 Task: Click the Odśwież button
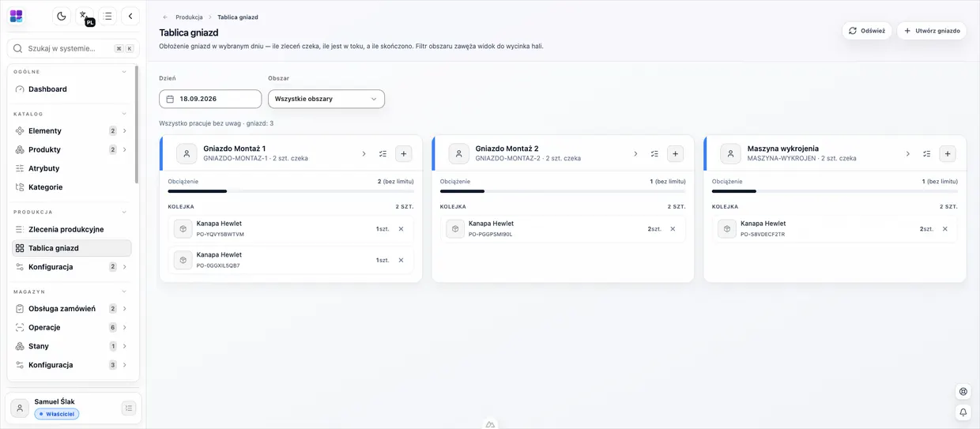tap(867, 31)
